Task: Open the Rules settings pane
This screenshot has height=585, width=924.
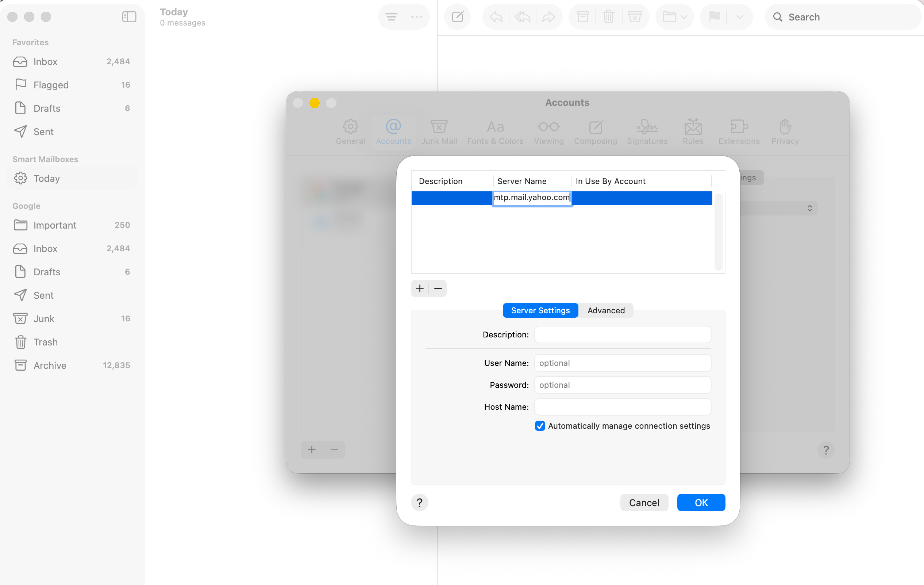Action: [693, 132]
